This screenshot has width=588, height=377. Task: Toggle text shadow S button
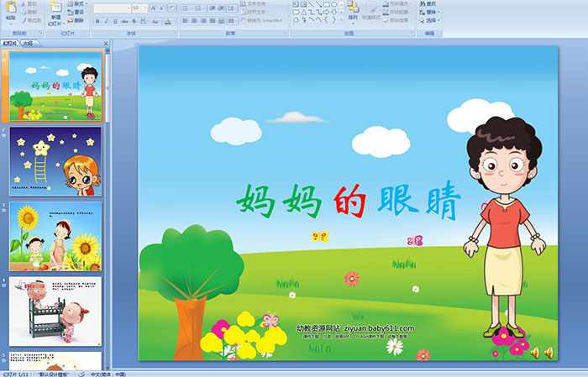134,21
